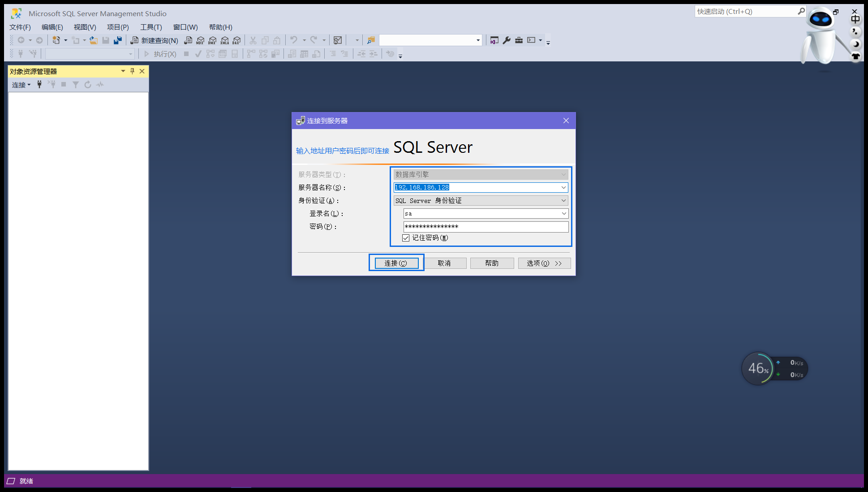This screenshot has height=492, width=868.
Task: Click the Object Explorer refresh icon
Action: pos(88,84)
